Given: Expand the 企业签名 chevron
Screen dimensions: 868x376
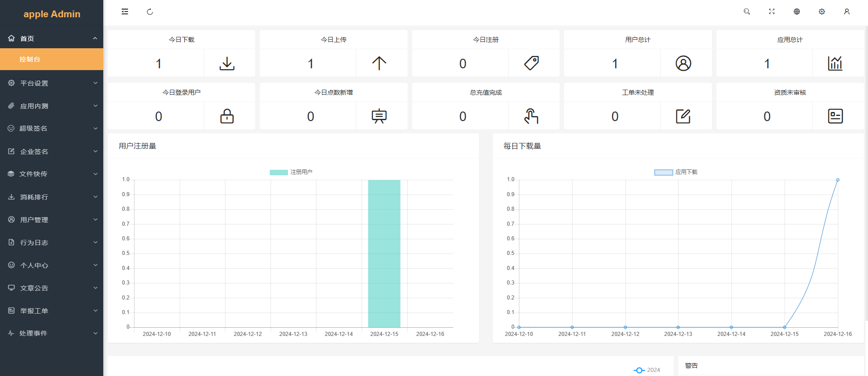Looking at the screenshot, I should pyautogui.click(x=96, y=151).
